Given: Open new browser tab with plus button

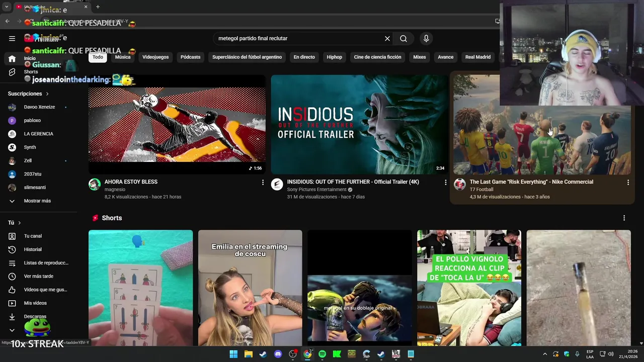Looking at the screenshot, I should (x=98, y=7).
